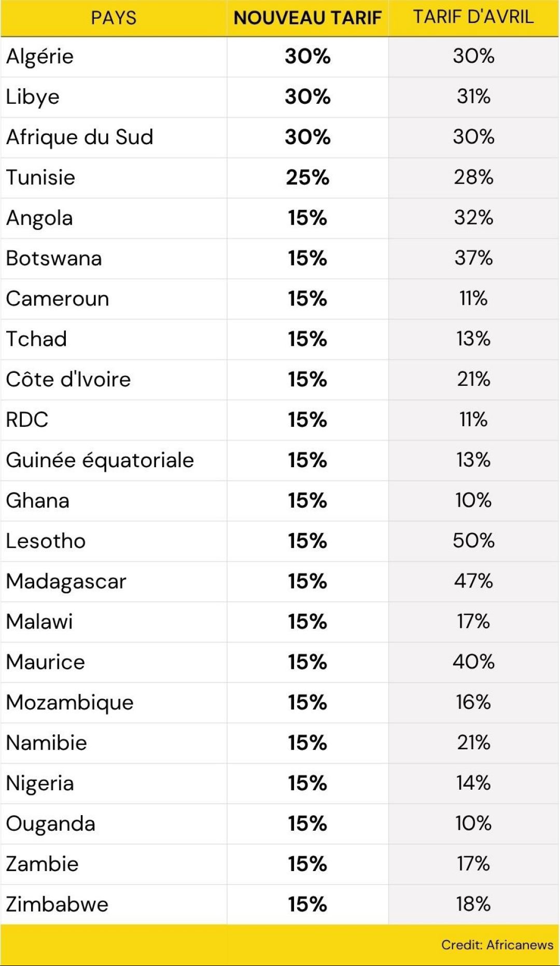Click Madagascar's 47% tariff value
This screenshot has width=560, height=966.
tap(473, 581)
